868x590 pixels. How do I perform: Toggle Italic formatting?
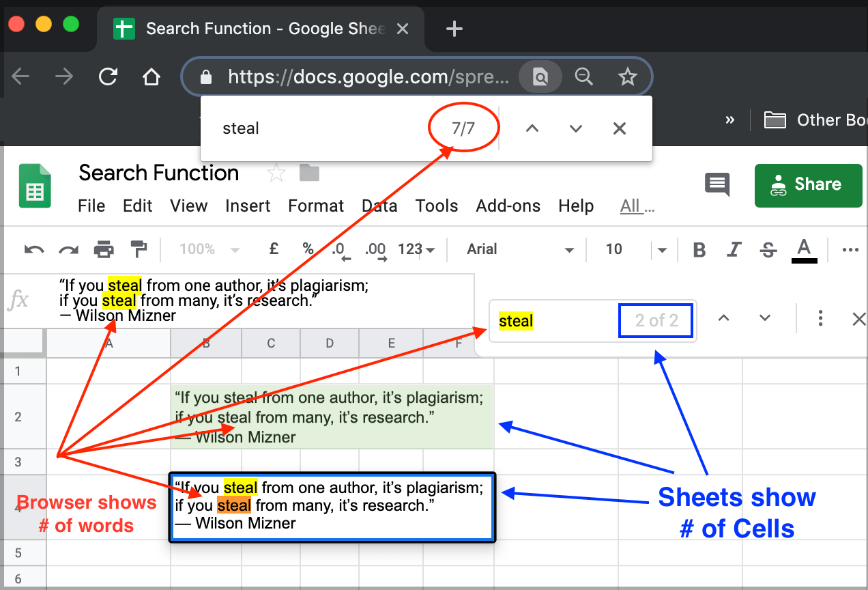pos(734,250)
